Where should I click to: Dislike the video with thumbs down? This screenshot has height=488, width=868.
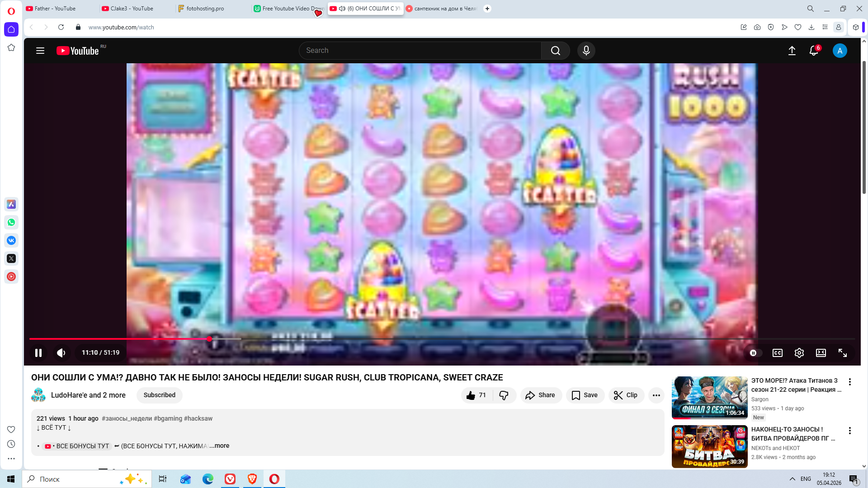coord(504,395)
